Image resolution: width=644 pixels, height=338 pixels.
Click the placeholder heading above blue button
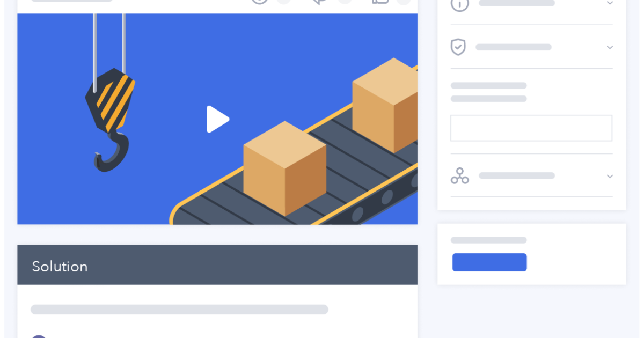(x=488, y=240)
